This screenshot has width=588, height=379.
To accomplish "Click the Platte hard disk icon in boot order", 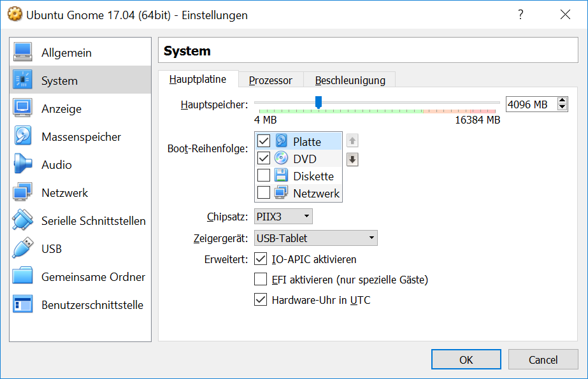I will tap(281, 141).
